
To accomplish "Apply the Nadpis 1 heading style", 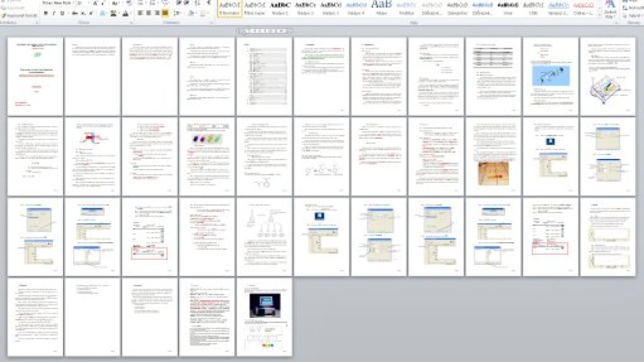I will pos(280,8).
